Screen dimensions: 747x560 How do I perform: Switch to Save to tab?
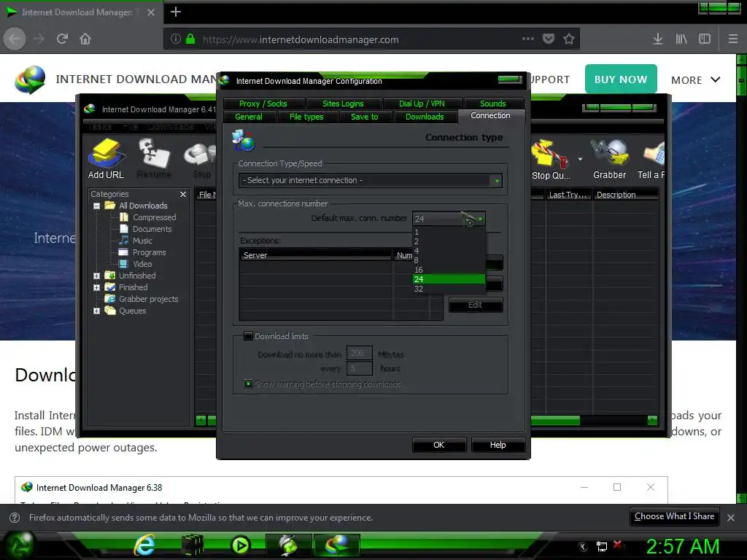[365, 117]
